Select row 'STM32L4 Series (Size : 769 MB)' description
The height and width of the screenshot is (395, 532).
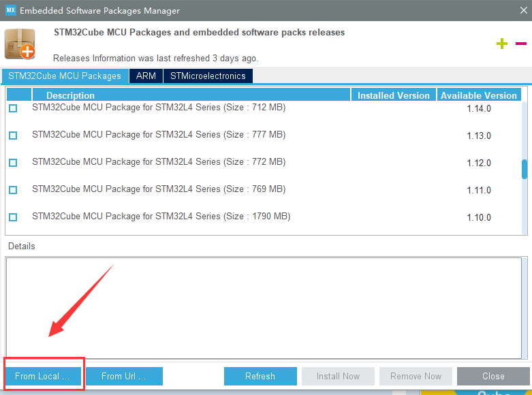click(159, 189)
